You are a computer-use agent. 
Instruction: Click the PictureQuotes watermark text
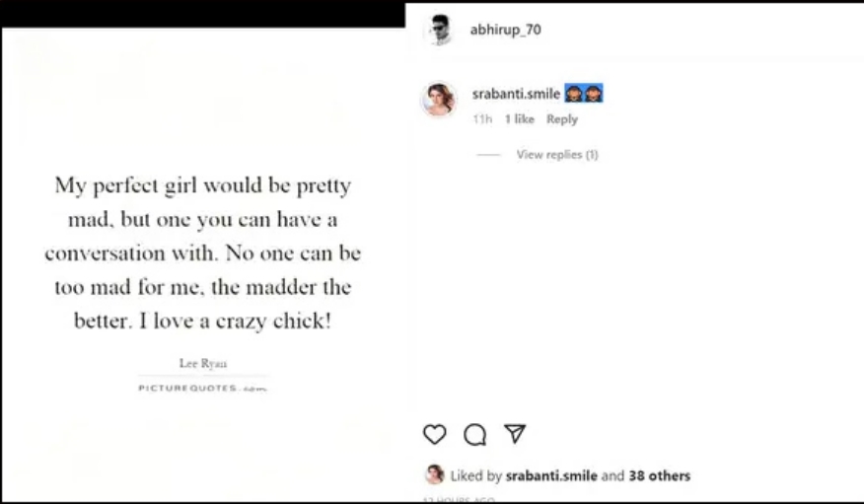coord(203,388)
